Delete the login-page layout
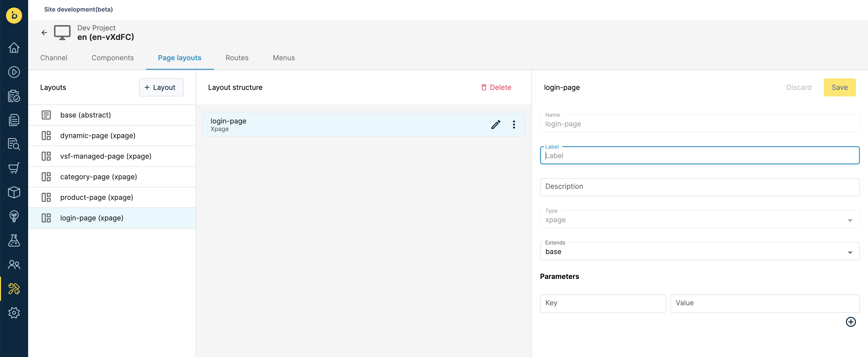This screenshot has height=357, width=868. click(496, 88)
